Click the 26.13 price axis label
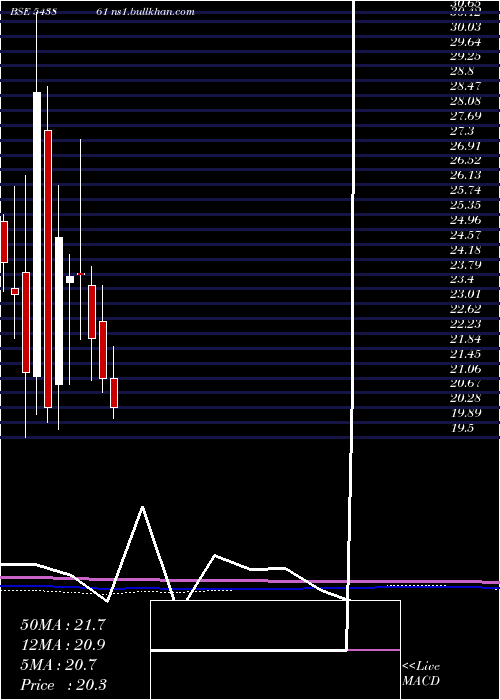Viewport: 500px width, 700px height. click(x=466, y=175)
